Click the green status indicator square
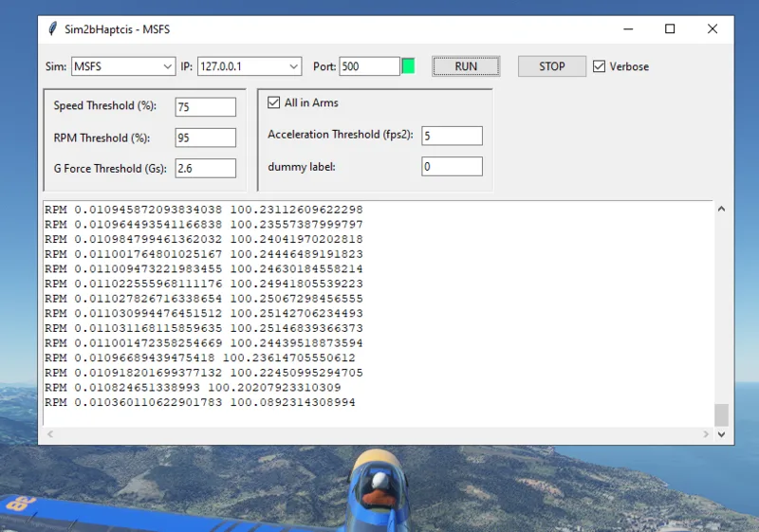 409,66
